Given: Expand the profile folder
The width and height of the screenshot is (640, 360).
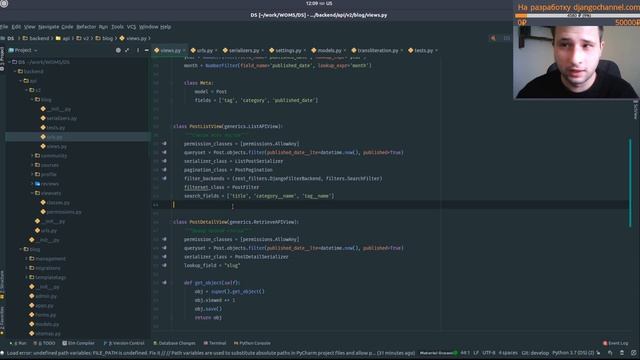Looking at the screenshot, I should pyautogui.click(x=33, y=175).
